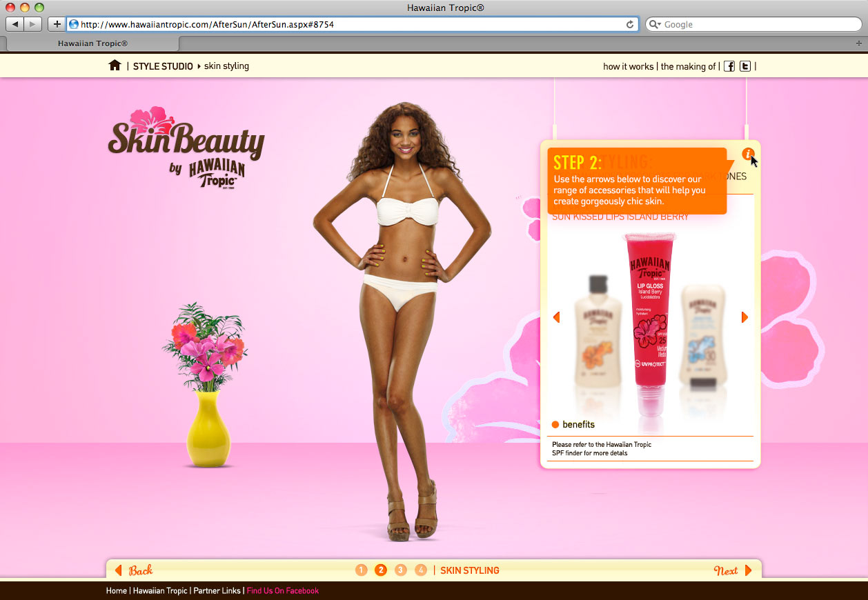Click the Back button at bottom

pos(134,570)
